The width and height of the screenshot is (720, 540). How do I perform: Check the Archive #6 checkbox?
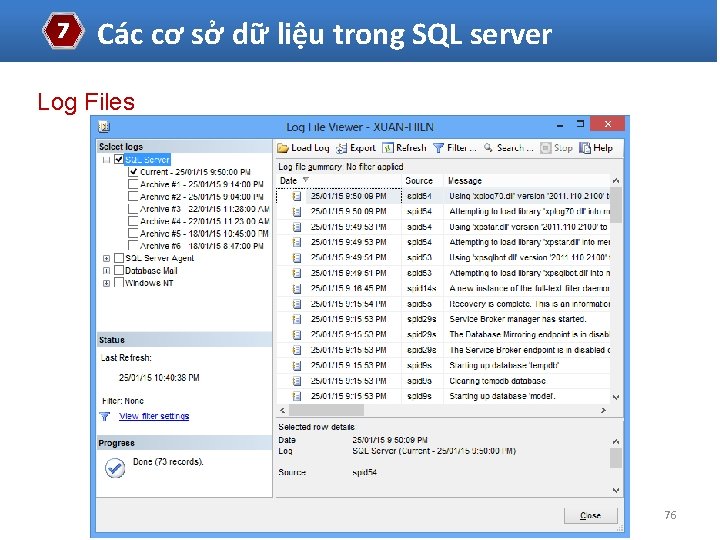[x=133, y=246]
